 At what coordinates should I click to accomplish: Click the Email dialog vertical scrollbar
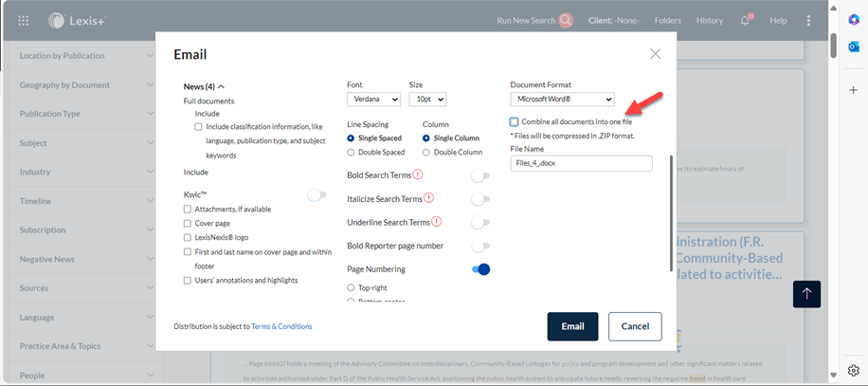(x=672, y=213)
